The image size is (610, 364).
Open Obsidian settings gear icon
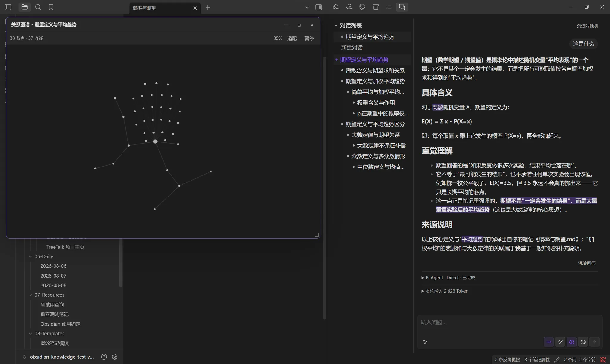[115, 357]
